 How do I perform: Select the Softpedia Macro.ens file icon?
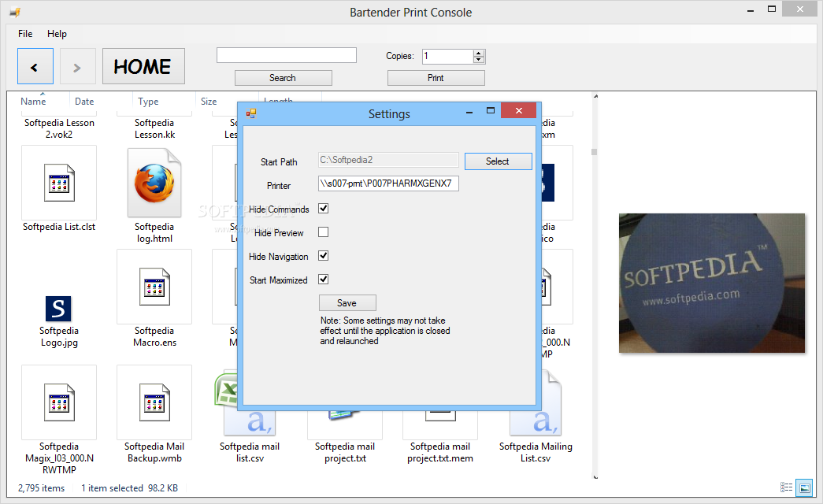[x=154, y=287]
